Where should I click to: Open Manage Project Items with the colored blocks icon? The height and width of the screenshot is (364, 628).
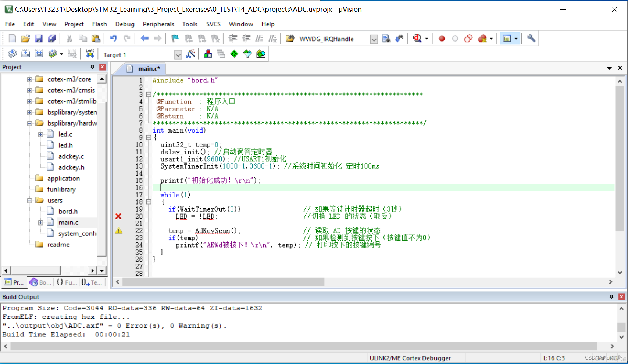point(208,54)
